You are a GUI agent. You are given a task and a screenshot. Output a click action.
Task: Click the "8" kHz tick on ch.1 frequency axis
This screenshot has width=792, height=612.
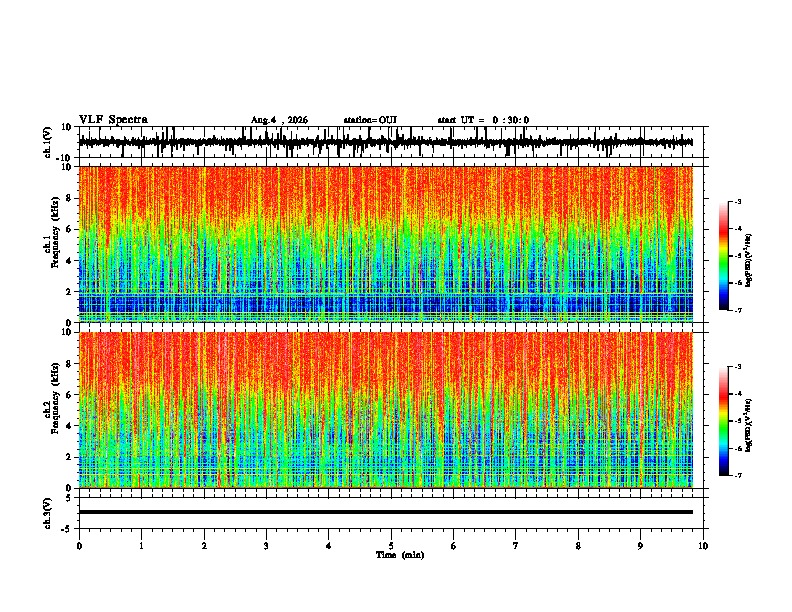pos(69,198)
